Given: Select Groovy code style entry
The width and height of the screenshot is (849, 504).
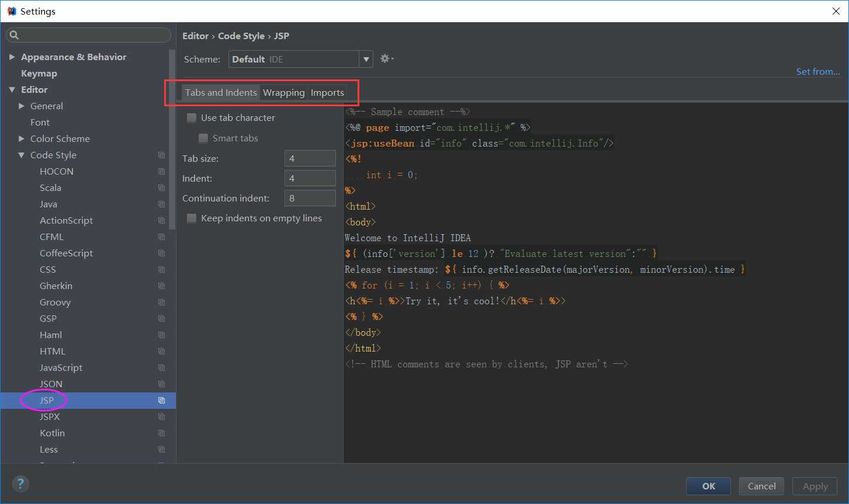Looking at the screenshot, I should (55, 303).
